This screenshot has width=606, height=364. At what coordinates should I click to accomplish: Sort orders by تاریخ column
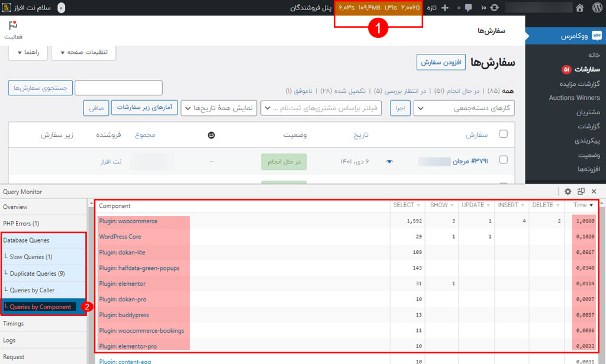tap(360, 135)
